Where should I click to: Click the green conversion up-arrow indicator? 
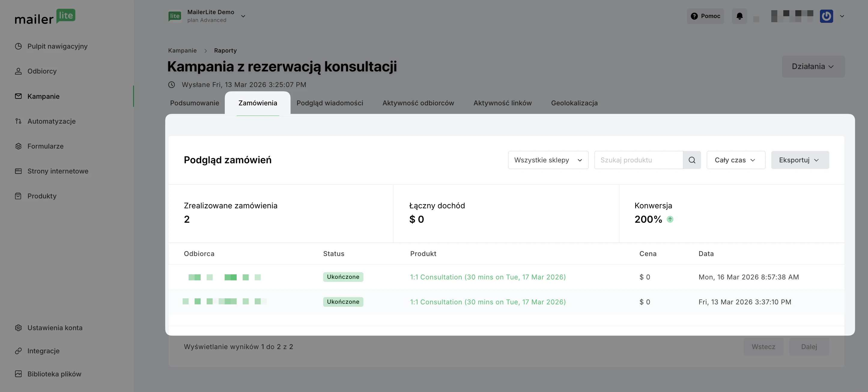(x=670, y=219)
